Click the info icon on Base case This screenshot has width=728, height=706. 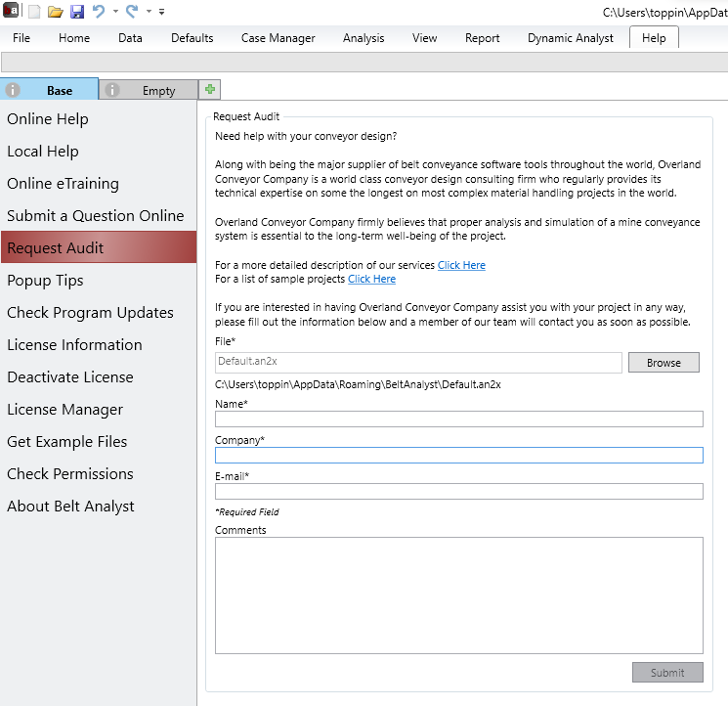point(13,90)
